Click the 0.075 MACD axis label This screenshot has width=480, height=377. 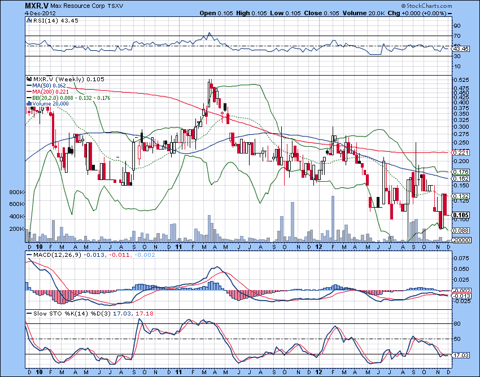(462, 258)
